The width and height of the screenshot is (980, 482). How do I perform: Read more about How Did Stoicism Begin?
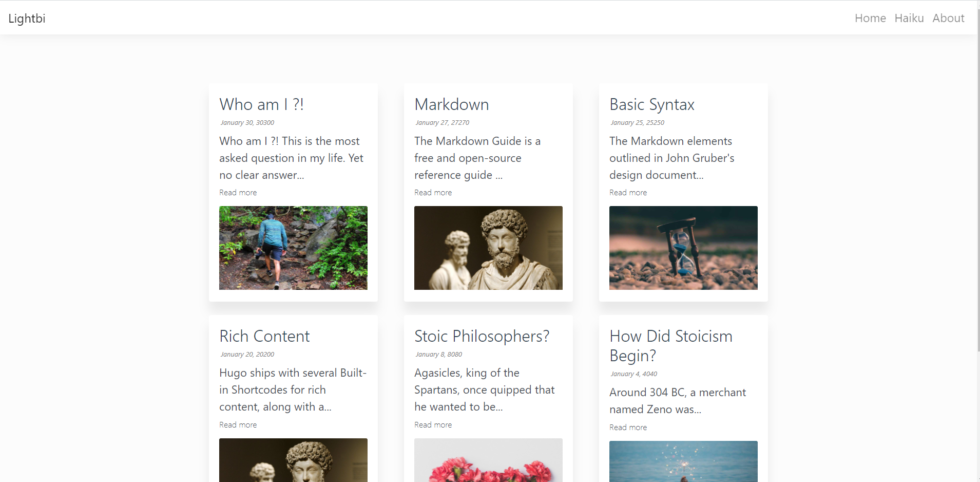[628, 427]
